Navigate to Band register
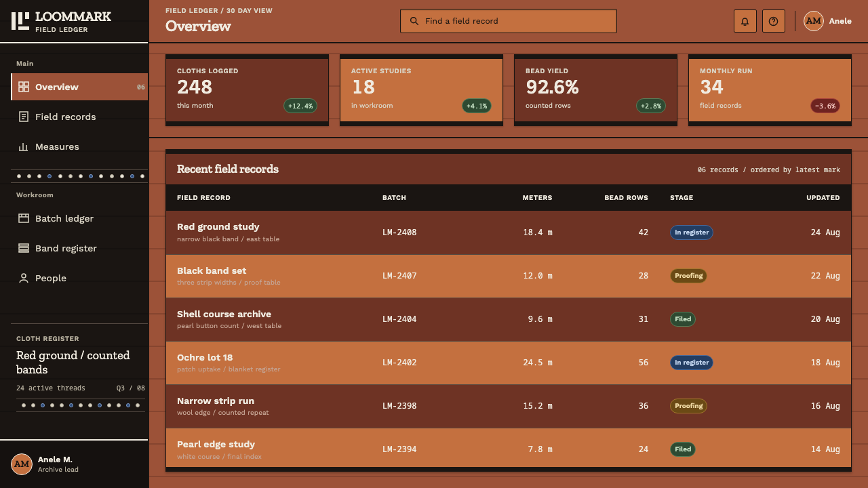This screenshot has height=488, width=868. click(x=80, y=248)
